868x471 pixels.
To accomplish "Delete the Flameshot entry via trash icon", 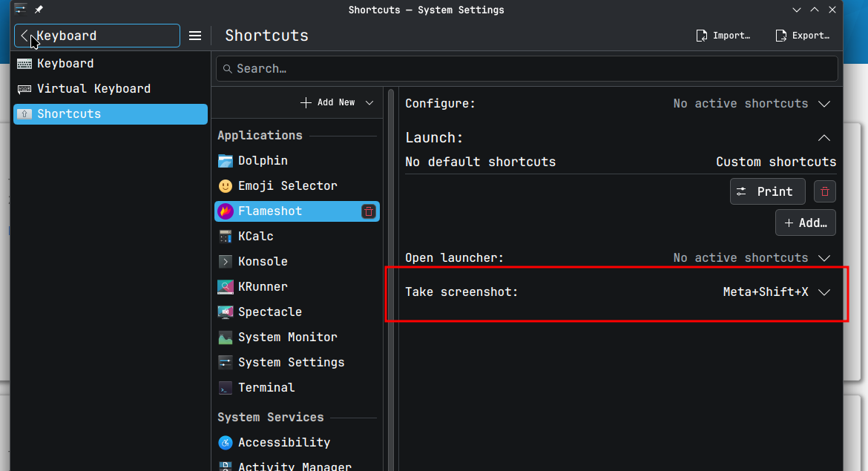I will [x=368, y=211].
